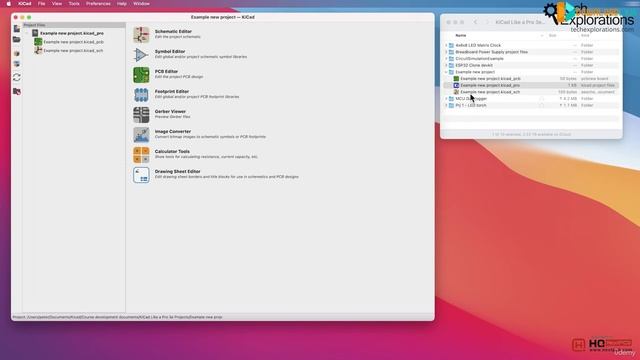The image size is (640, 360).
Task: Select kicad_pcb file row in Finder
Action: [x=531, y=78]
